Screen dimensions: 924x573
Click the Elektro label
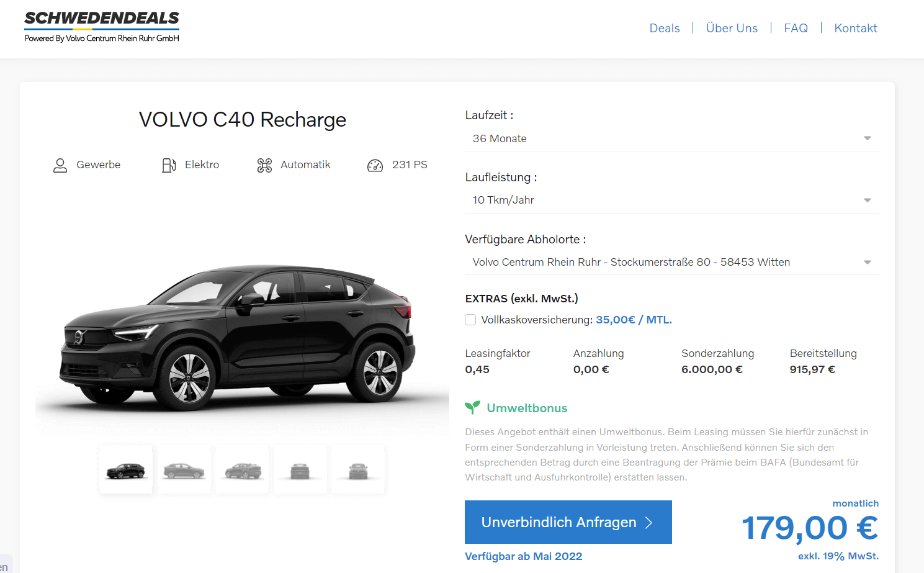pyautogui.click(x=202, y=165)
